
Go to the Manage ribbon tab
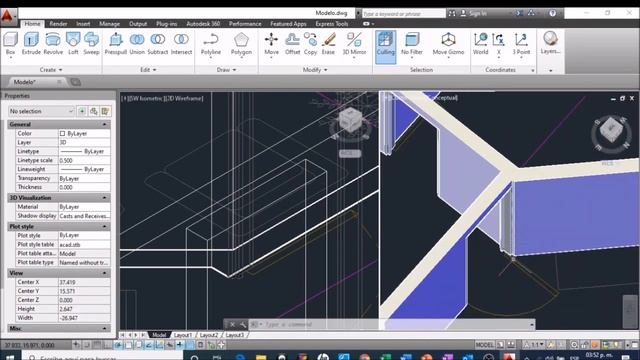[109, 24]
